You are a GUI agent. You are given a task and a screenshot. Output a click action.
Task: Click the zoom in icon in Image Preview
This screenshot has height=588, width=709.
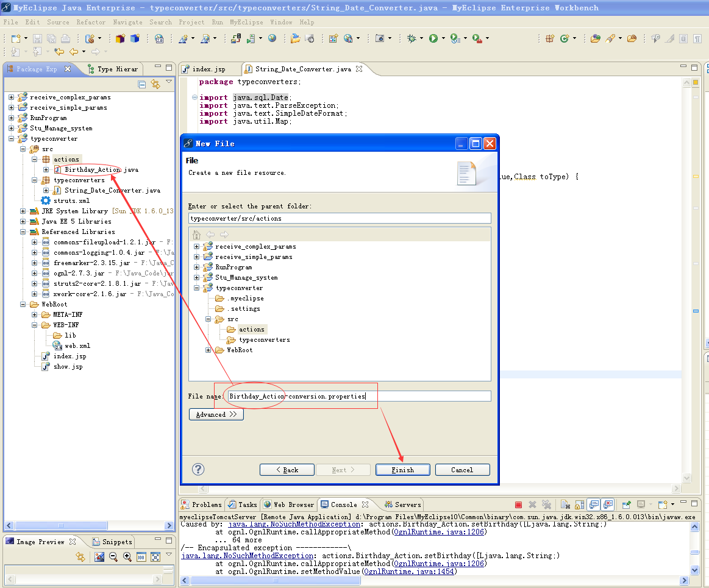tap(127, 557)
